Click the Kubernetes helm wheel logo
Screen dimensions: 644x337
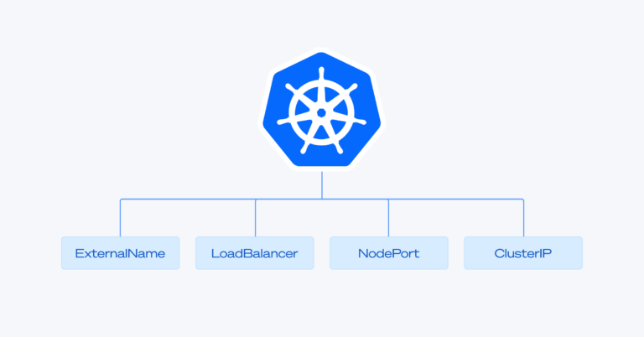point(322,110)
